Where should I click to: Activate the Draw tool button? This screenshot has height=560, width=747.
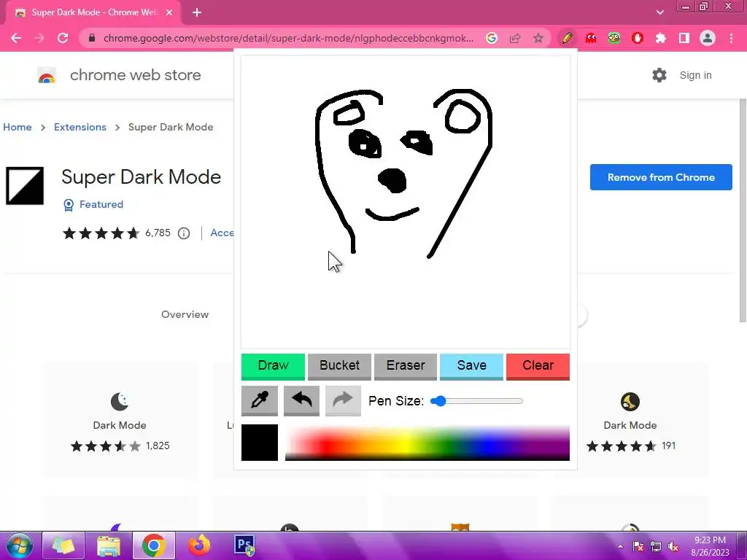(x=273, y=366)
